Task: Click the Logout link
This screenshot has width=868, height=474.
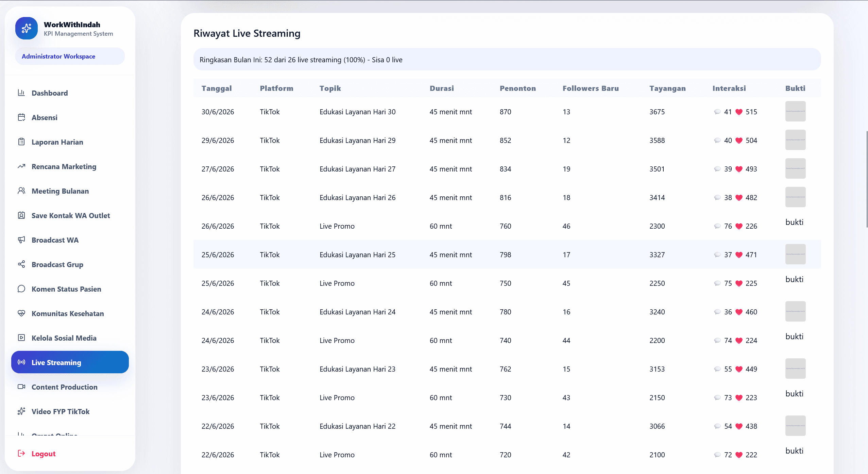Action: tap(43, 454)
